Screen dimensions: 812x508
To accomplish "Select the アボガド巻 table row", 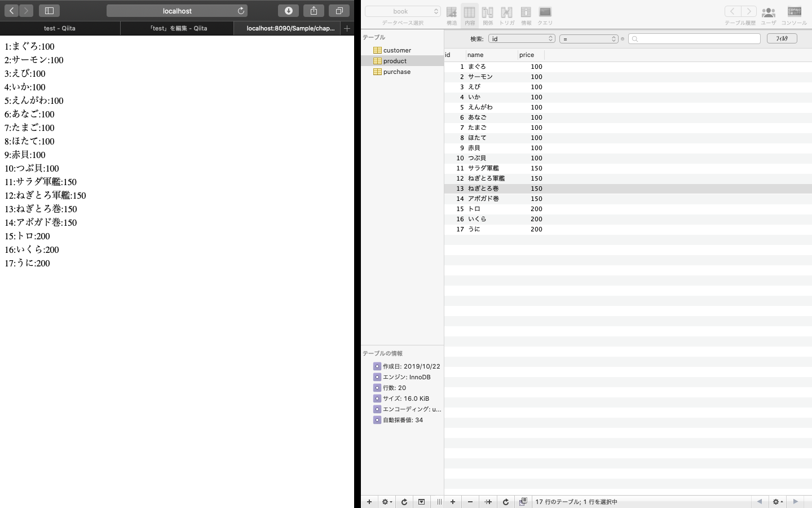I will pyautogui.click(x=628, y=199).
